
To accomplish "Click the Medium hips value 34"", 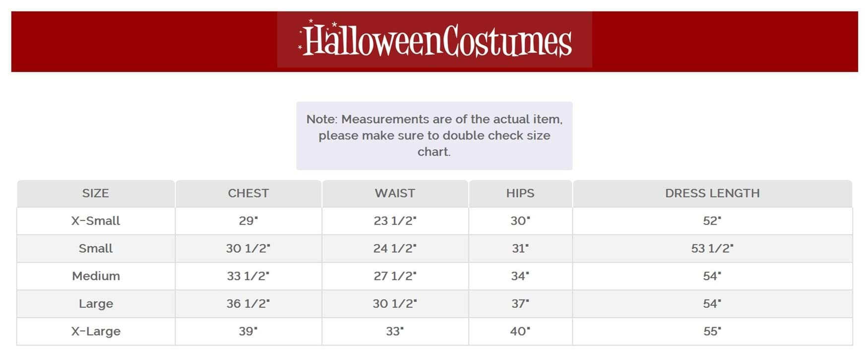I will tap(520, 276).
